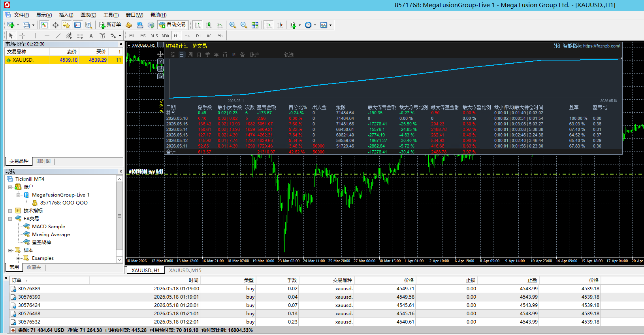Image resolution: width=644 pixels, height=335 pixels.
Task: Toggle the Market Watch window icon
Action: coord(44,25)
